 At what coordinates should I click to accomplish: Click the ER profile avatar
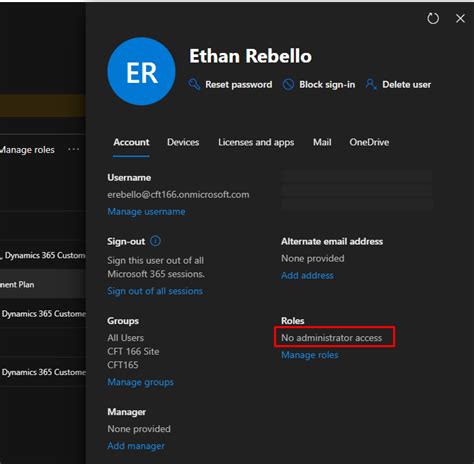click(x=141, y=71)
